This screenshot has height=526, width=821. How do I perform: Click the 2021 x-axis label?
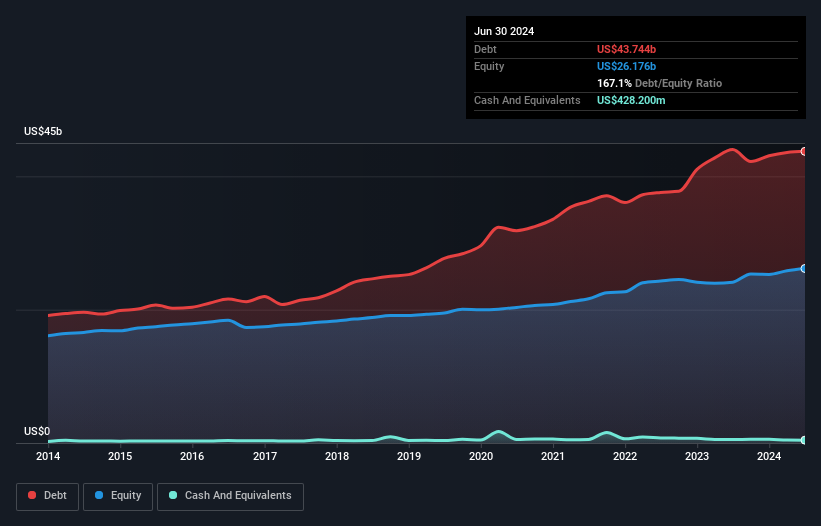click(553, 456)
